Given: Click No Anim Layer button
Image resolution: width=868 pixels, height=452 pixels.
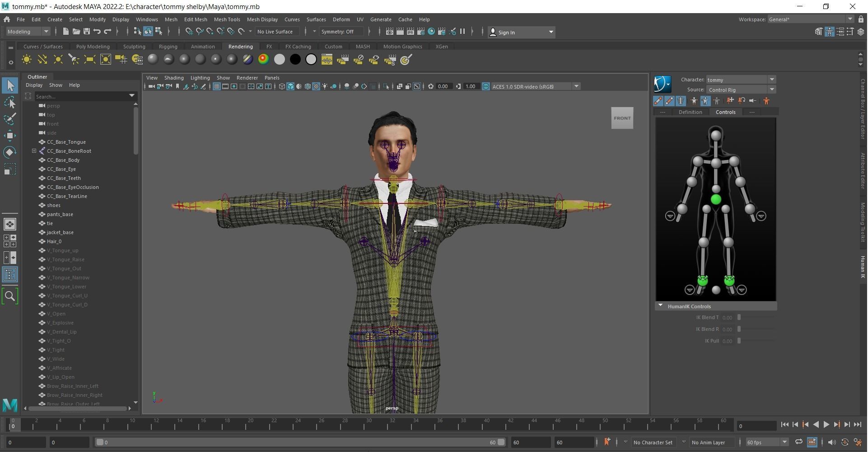Looking at the screenshot, I should [708, 443].
